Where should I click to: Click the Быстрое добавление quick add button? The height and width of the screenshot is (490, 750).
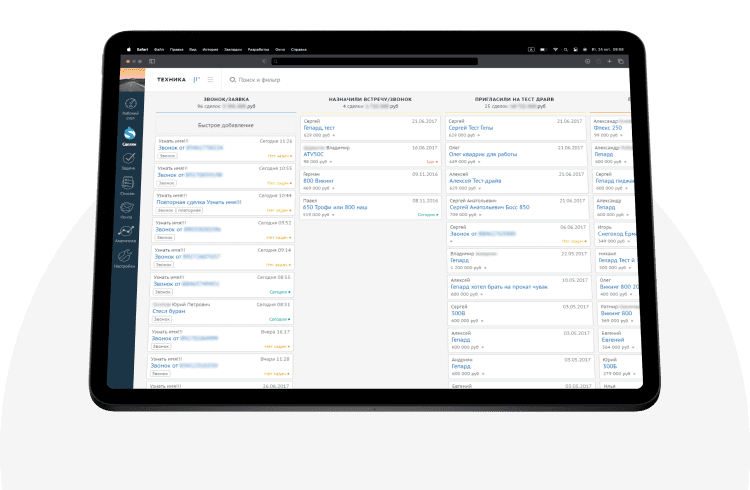click(x=225, y=125)
